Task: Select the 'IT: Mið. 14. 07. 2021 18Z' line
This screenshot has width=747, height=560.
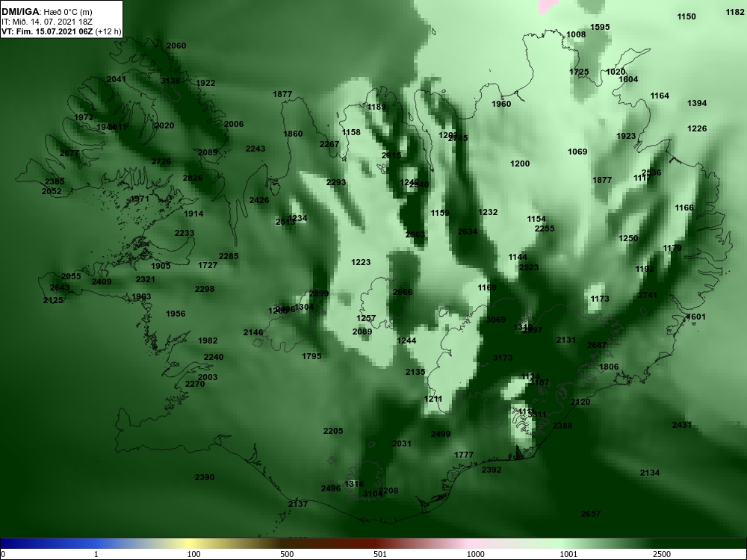Action: click(x=46, y=22)
